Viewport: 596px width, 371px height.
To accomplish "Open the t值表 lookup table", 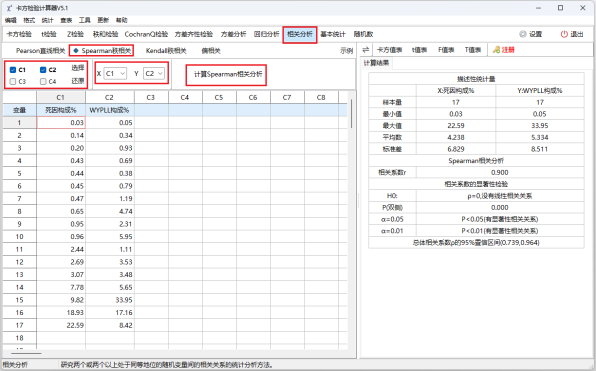I will [419, 50].
